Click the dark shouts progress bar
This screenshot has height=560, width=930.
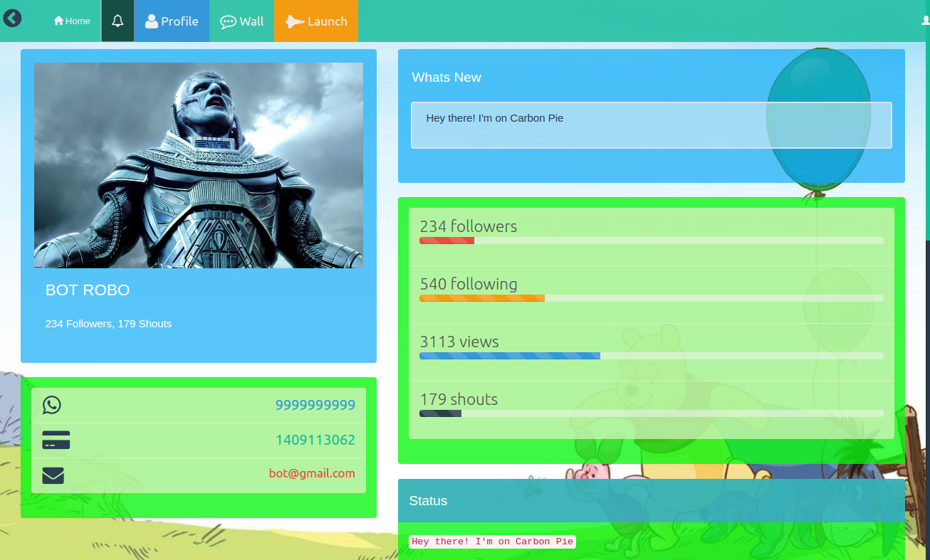pos(440,413)
